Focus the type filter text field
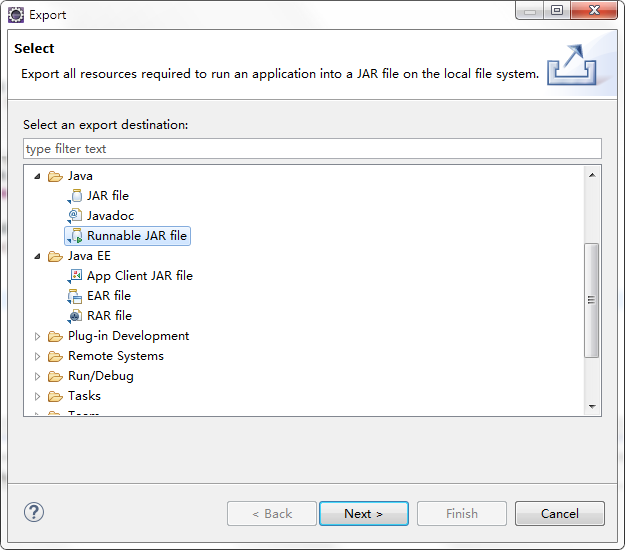Image resolution: width=625 pixels, height=550 pixels. point(312,149)
